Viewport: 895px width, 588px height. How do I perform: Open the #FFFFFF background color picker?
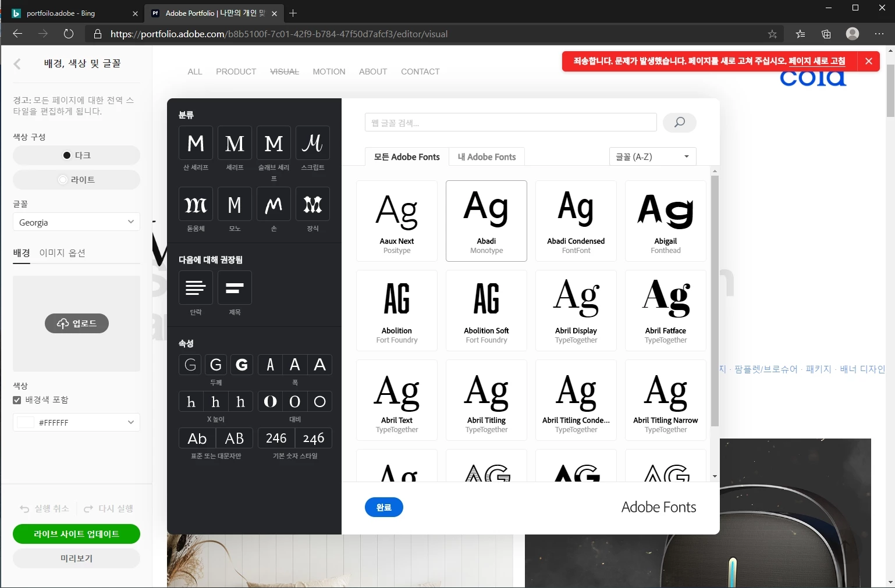76,422
